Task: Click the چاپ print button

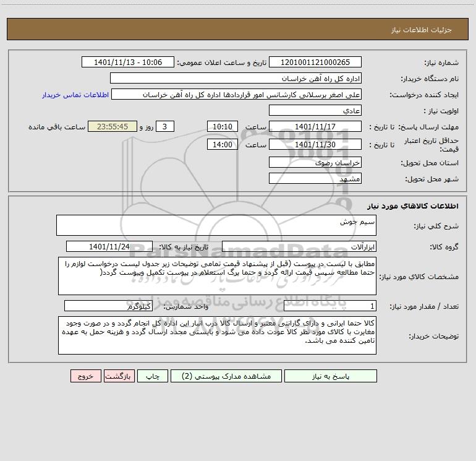Action: (x=153, y=376)
